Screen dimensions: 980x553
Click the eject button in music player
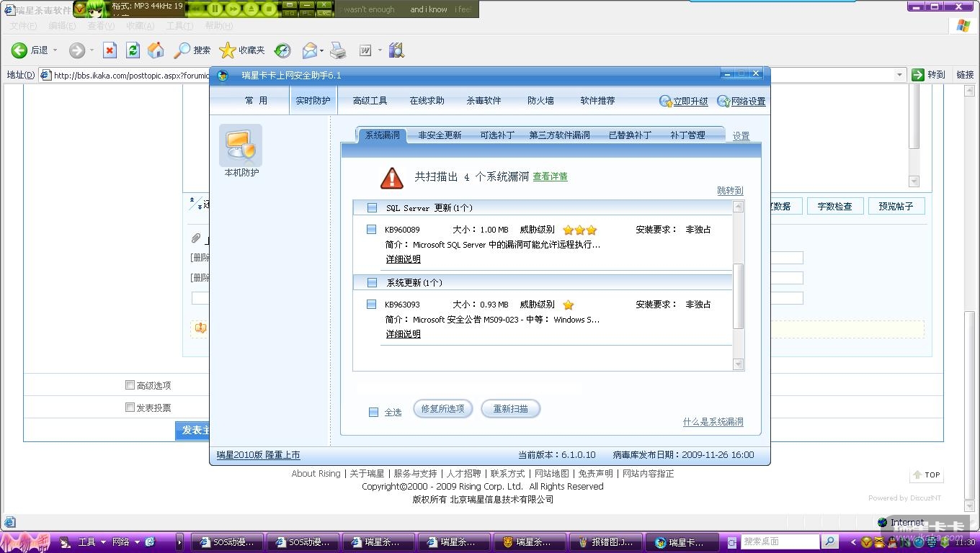251,9
